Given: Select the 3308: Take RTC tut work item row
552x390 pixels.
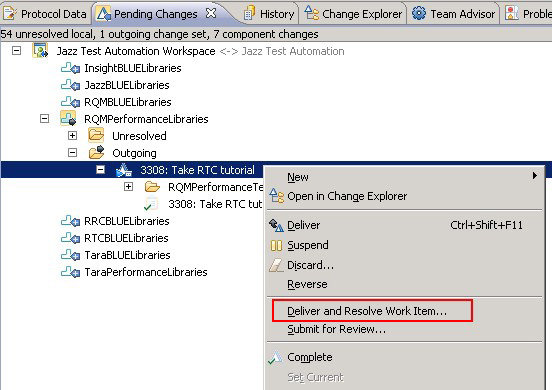Looking at the screenshot, I should pos(215,204).
